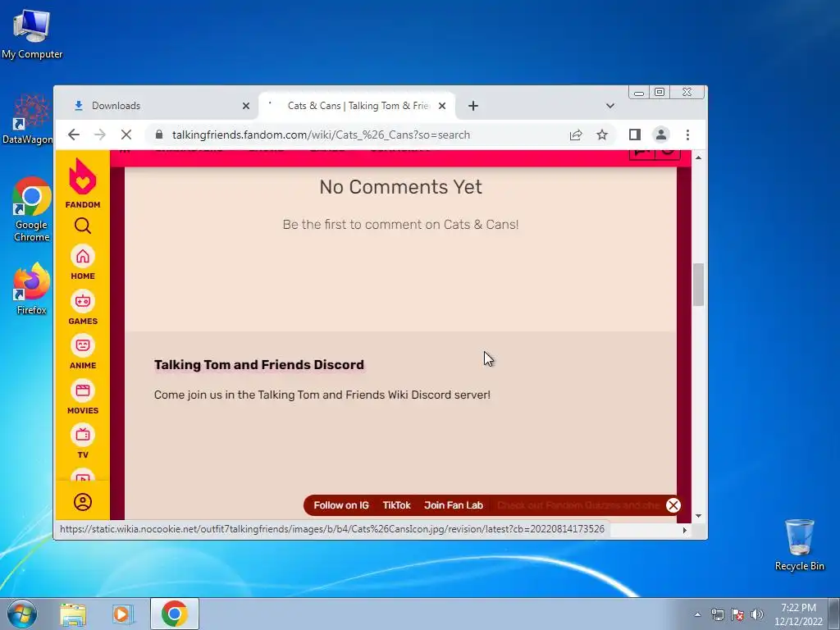The width and height of the screenshot is (840, 630).
Task: Click Chrome back arrow button
Action: [x=74, y=135]
